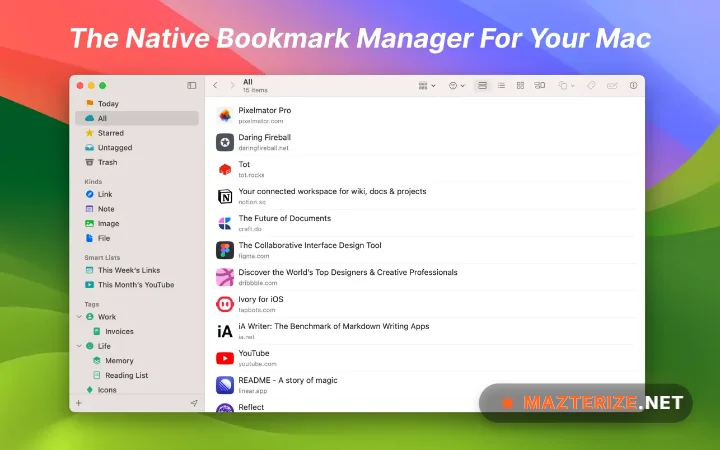Toggle the sidebar visibility button

coord(191,85)
